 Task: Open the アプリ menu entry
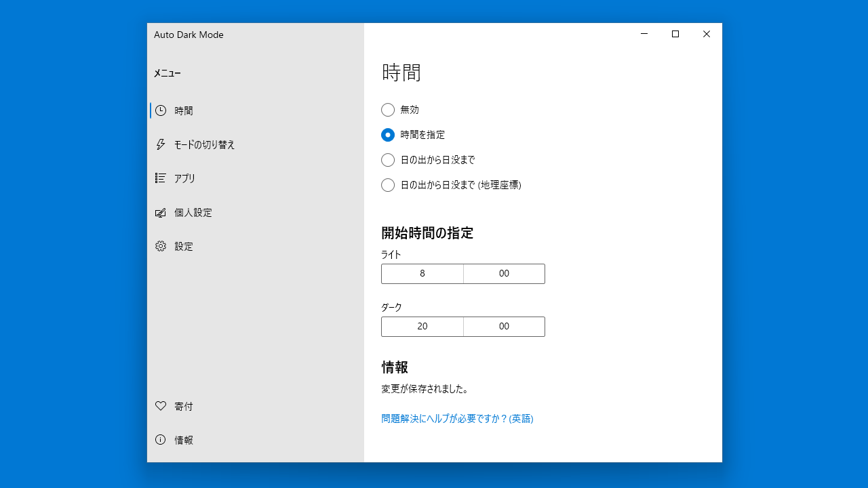[x=256, y=178]
